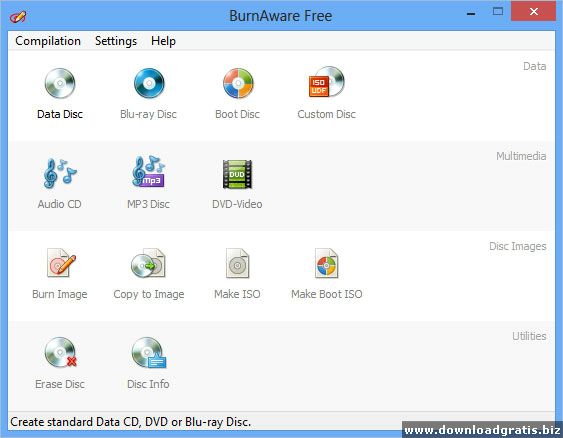Click the BurnAware app icon in title bar
This screenshot has width=563, height=438.
18,17
